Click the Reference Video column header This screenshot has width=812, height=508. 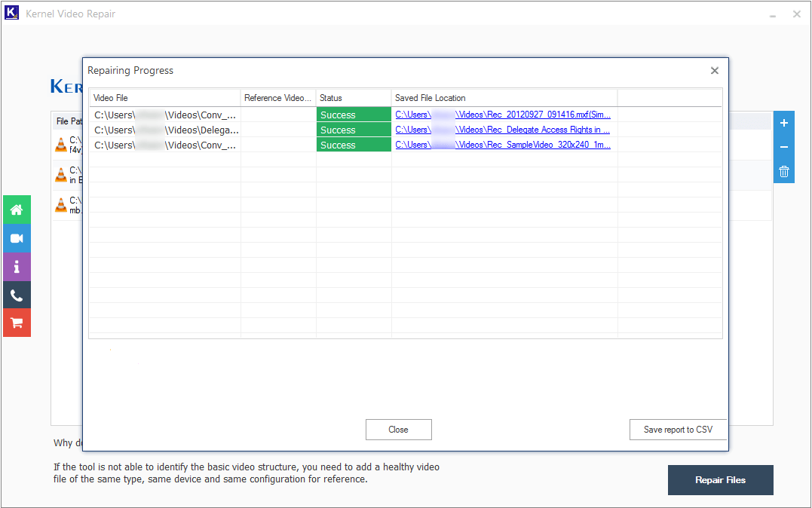point(278,98)
